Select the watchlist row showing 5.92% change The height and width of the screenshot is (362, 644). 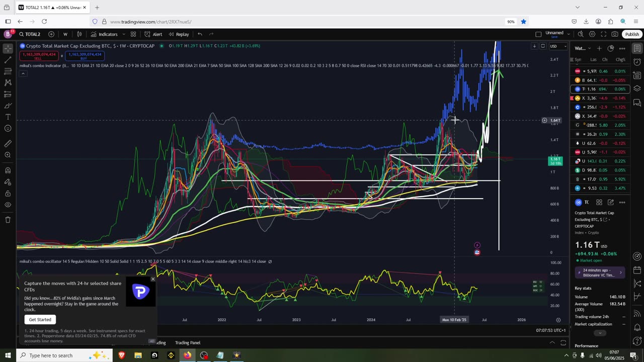click(x=600, y=179)
